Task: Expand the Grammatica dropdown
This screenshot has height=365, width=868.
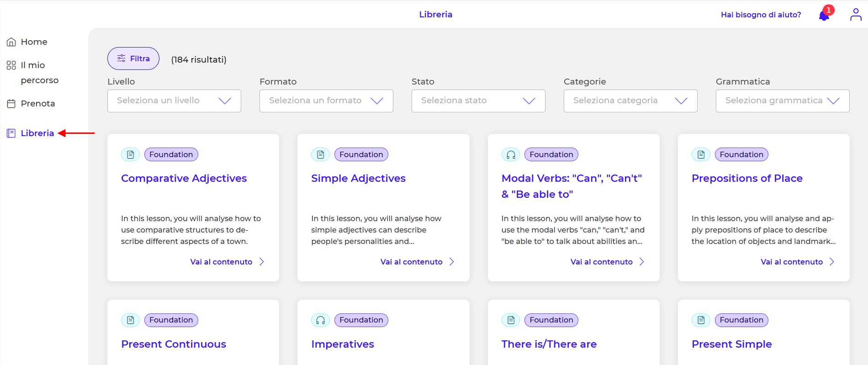Action: pos(782,101)
